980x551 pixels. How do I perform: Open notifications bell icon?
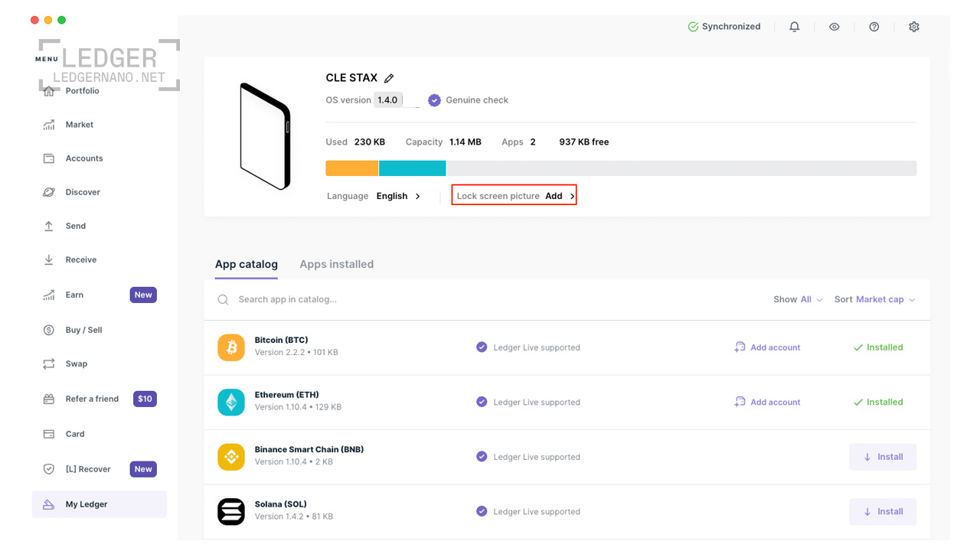click(795, 27)
